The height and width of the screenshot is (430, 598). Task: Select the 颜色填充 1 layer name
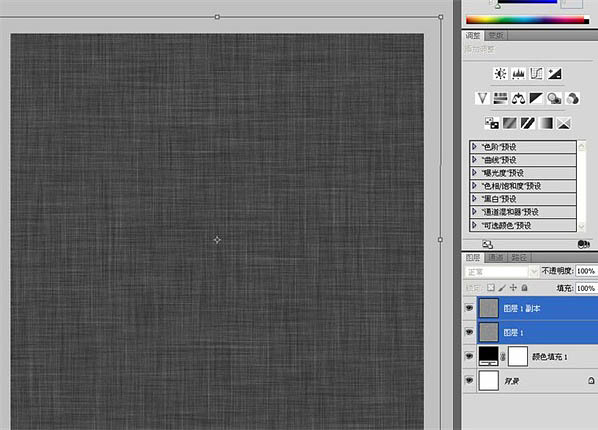click(x=550, y=357)
